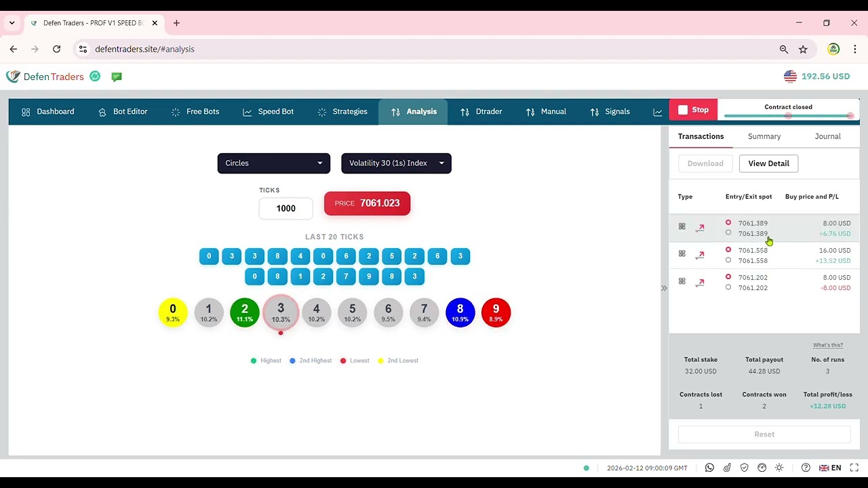
Task: Click the chart icon after Signals in navbar
Action: (x=657, y=112)
